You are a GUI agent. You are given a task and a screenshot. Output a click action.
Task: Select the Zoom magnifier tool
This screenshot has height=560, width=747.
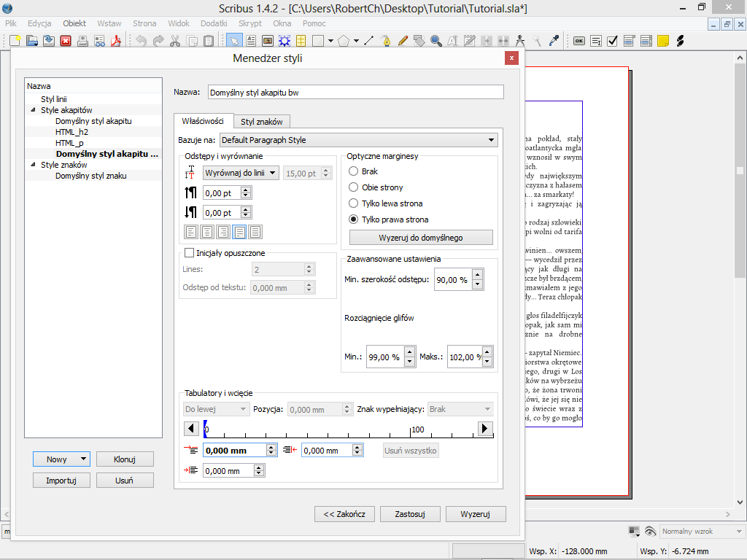coord(436,41)
